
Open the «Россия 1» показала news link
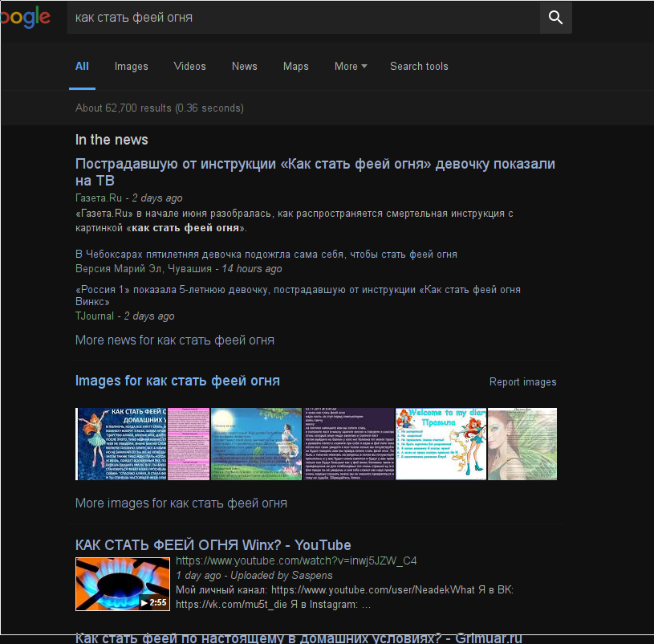(x=298, y=295)
